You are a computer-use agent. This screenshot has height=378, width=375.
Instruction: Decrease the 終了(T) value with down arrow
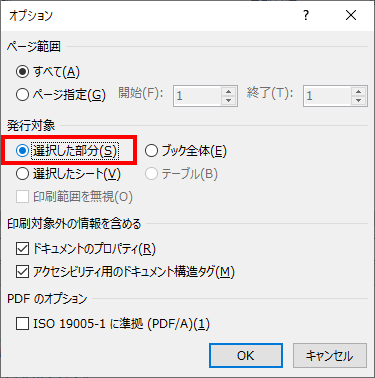359,100
